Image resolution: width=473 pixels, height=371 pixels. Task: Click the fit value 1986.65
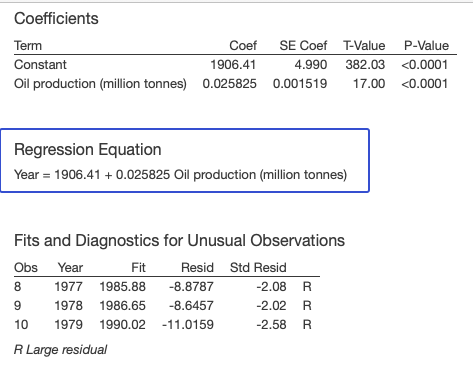(x=123, y=306)
